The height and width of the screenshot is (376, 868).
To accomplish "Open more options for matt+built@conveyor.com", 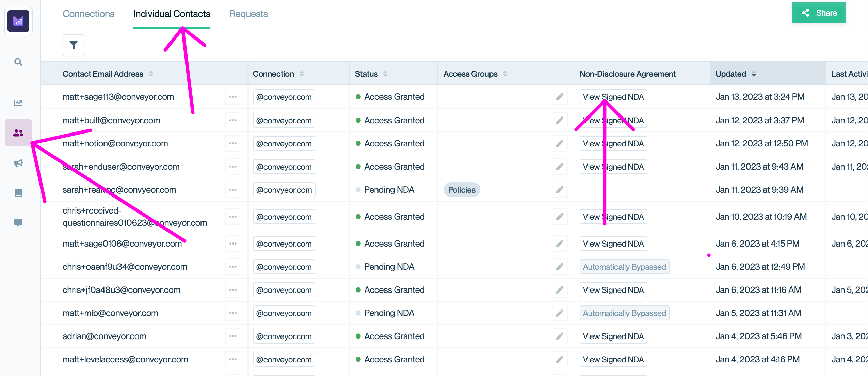I will pos(233,120).
